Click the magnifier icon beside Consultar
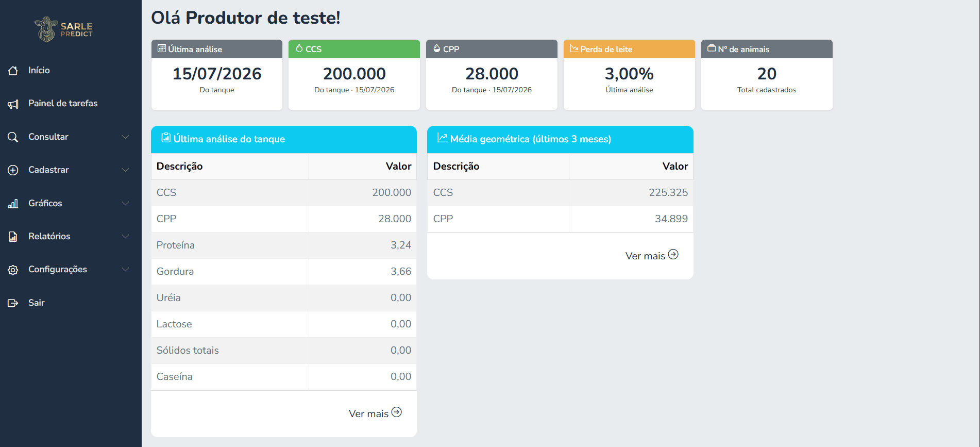This screenshot has height=447, width=980. coord(13,137)
